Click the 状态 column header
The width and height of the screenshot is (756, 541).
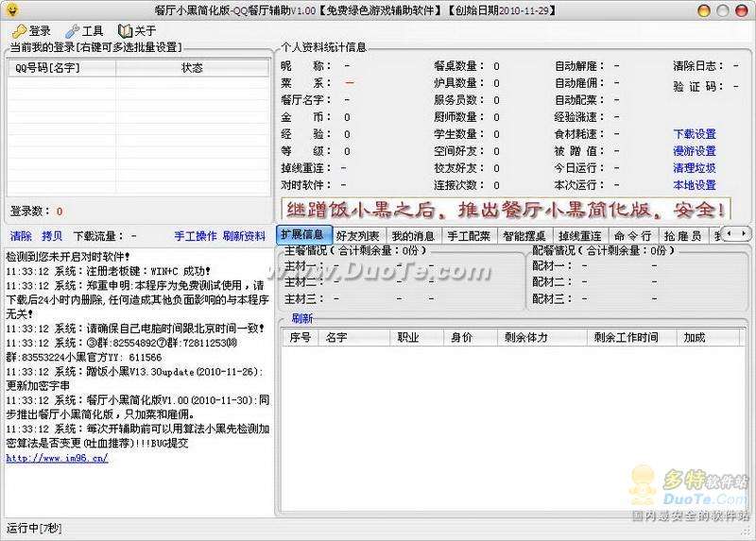[x=192, y=68]
